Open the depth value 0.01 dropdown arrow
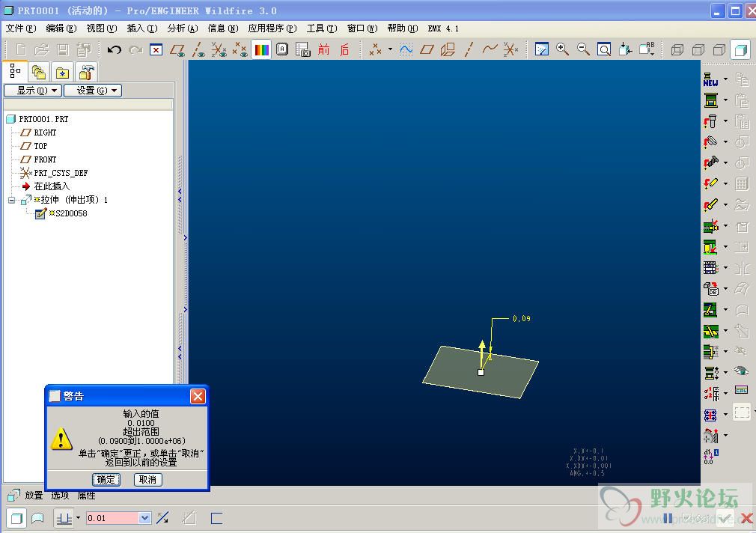 (x=144, y=518)
